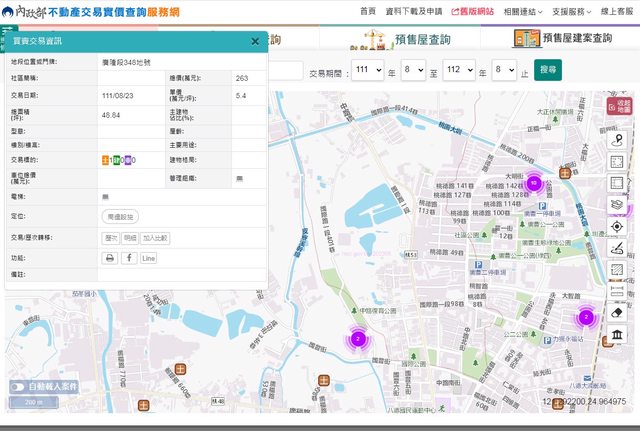Click the purple cluster marker labeled 10
This screenshot has height=431, width=640.
[x=534, y=183]
